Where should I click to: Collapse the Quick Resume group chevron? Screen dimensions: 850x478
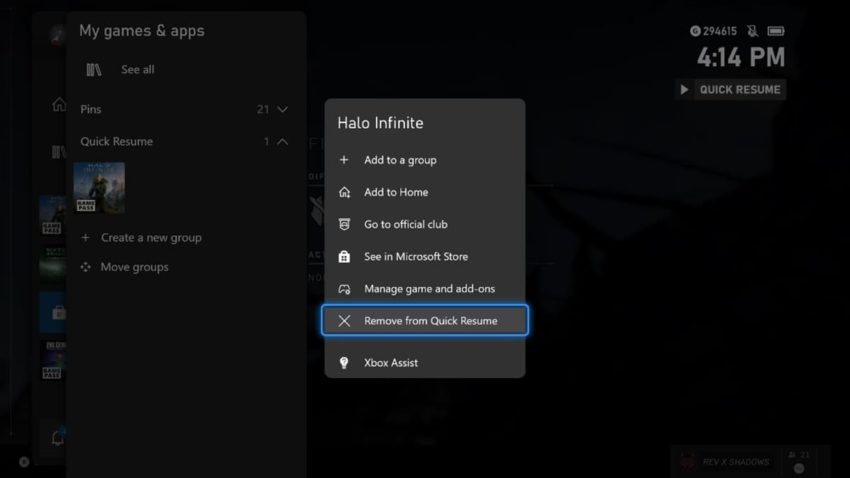pos(282,142)
